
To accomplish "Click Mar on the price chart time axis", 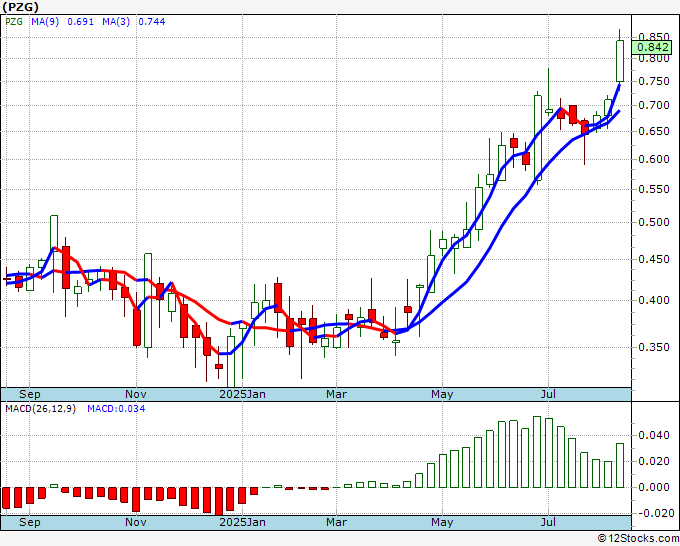I will pos(337,394).
